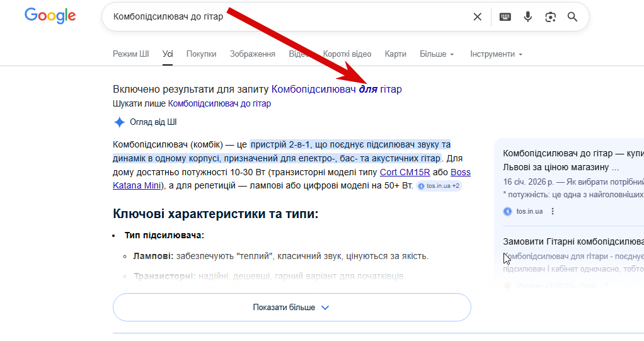This screenshot has height=341, width=644.
Task: Open the Cort CM15R link
Action: [x=405, y=172]
